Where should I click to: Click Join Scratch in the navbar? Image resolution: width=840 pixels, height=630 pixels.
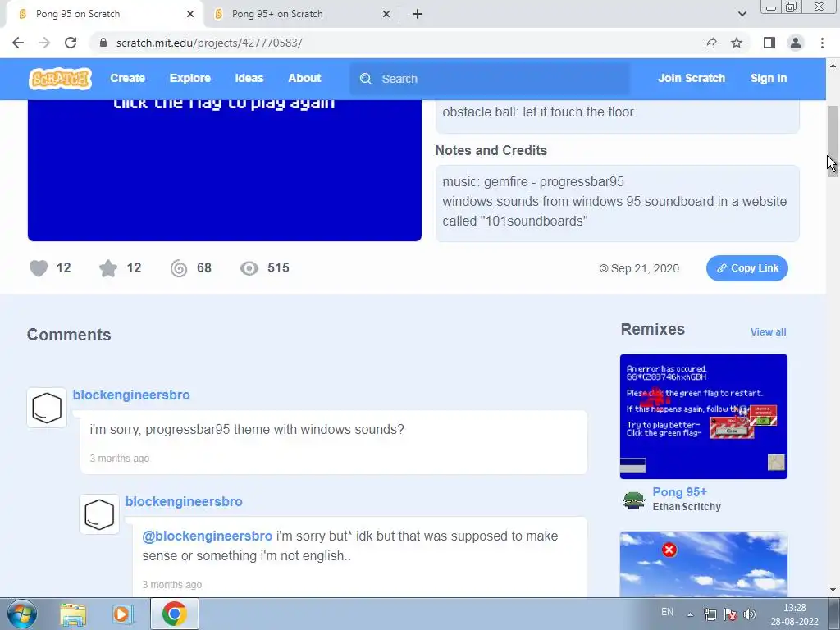point(692,78)
